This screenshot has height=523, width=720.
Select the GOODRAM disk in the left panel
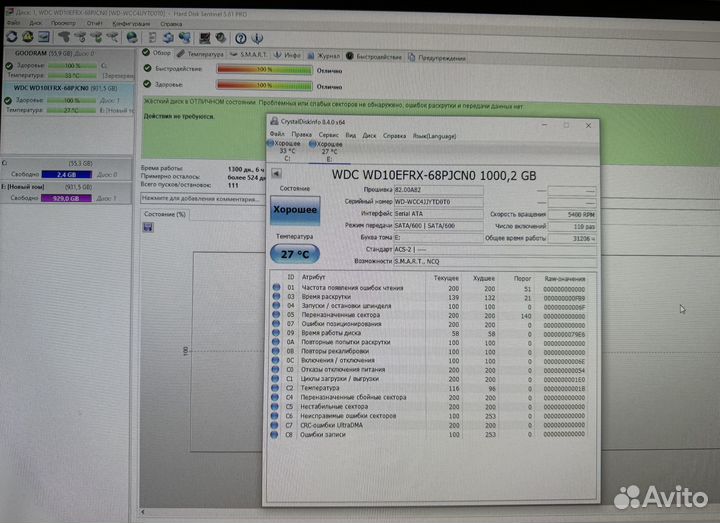click(x=68, y=64)
